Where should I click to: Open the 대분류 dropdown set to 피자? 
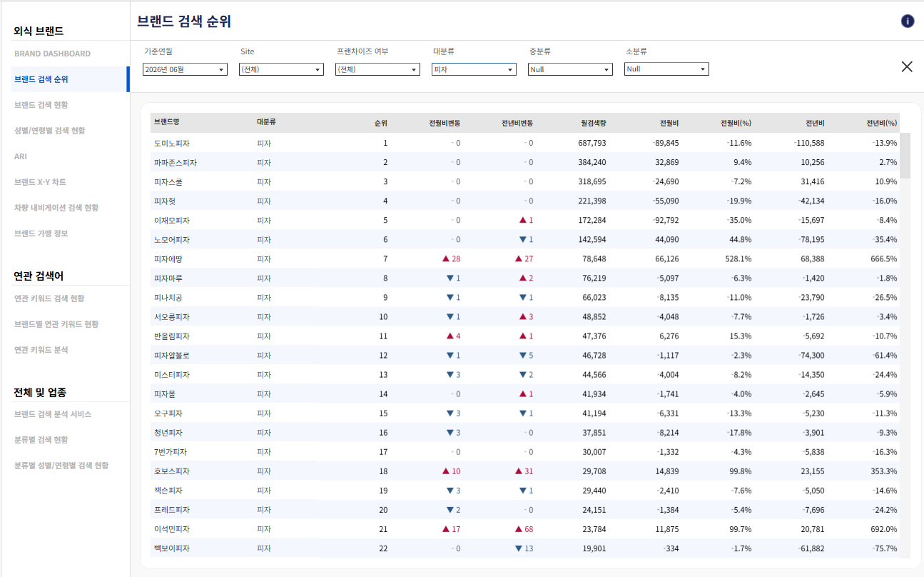474,69
